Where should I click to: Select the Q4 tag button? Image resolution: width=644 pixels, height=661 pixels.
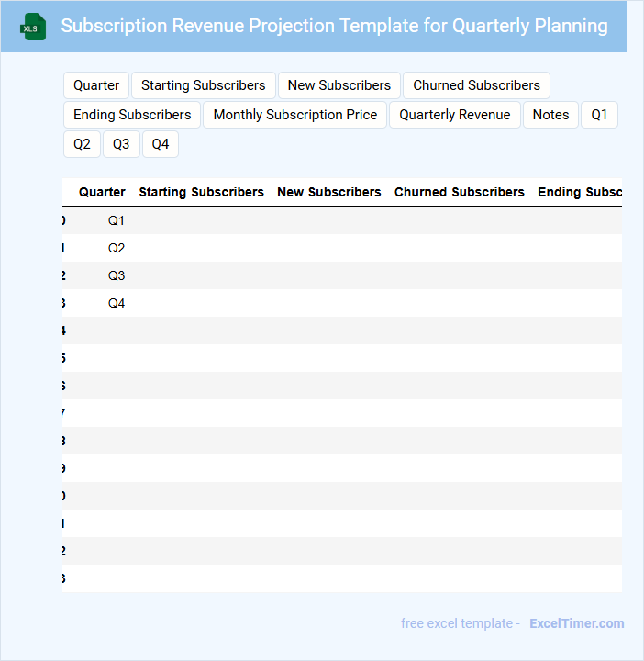[x=161, y=144]
